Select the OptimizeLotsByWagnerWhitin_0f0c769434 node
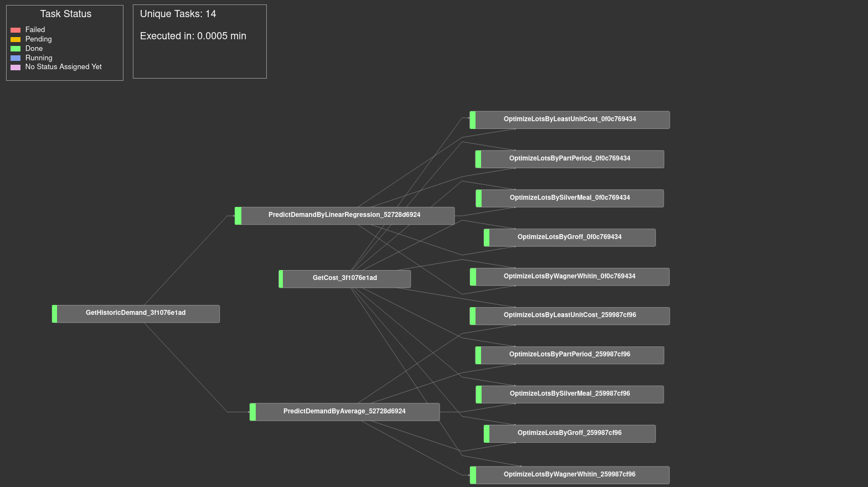 pos(570,277)
